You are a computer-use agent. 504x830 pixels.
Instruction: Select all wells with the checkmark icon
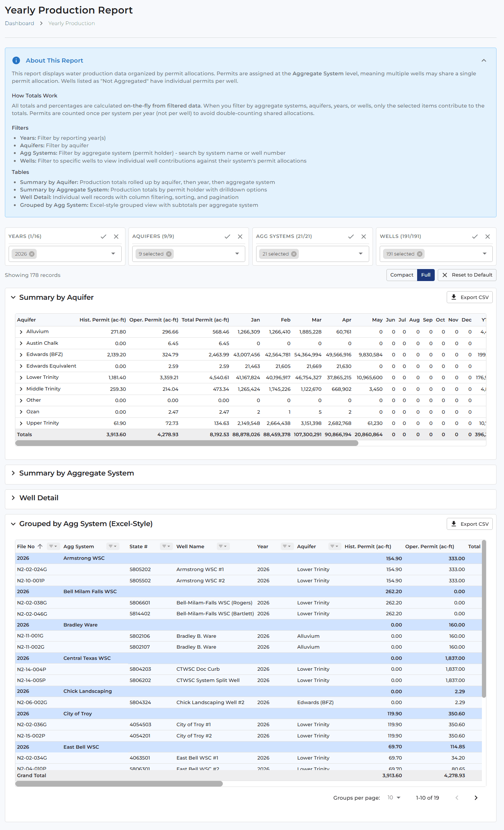click(x=475, y=236)
